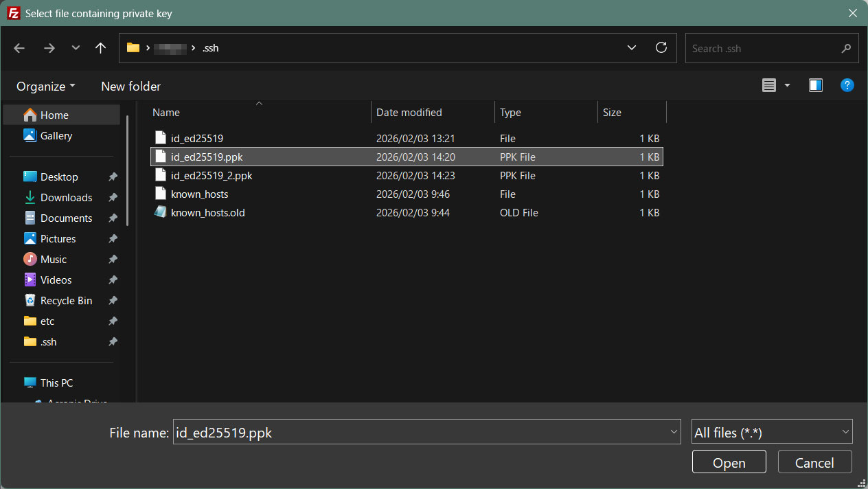The width and height of the screenshot is (868, 489).
Task: Open the help question mark icon
Action: click(x=847, y=85)
